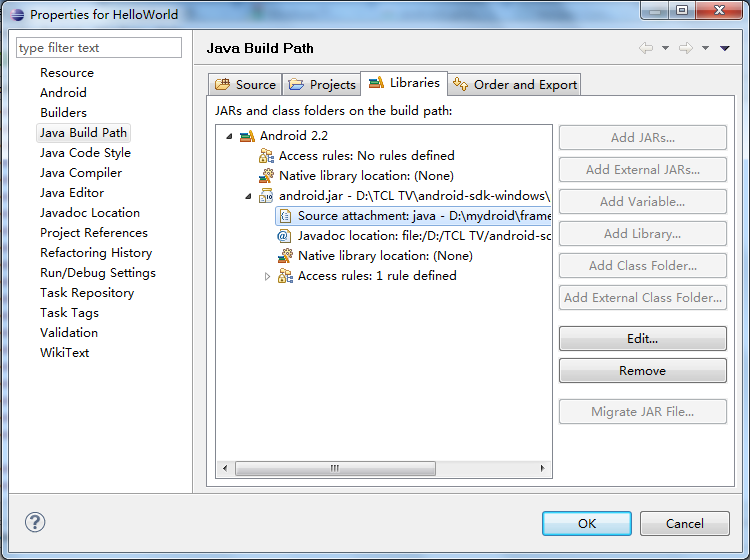Click the Remove button
This screenshot has width=750, height=560.
pyautogui.click(x=642, y=371)
